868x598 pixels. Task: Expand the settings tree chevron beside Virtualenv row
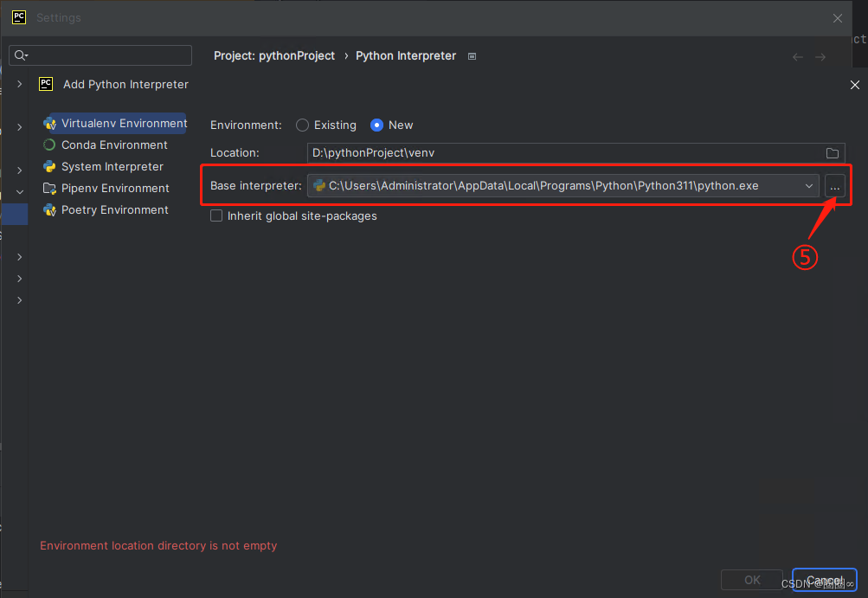click(x=19, y=127)
